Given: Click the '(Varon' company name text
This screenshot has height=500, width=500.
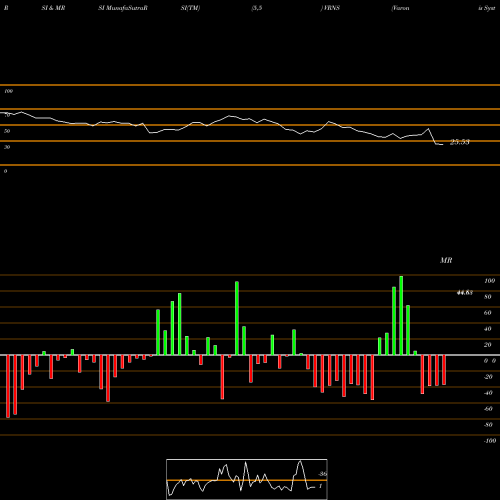Looking at the screenshot, I should [400, 8].
